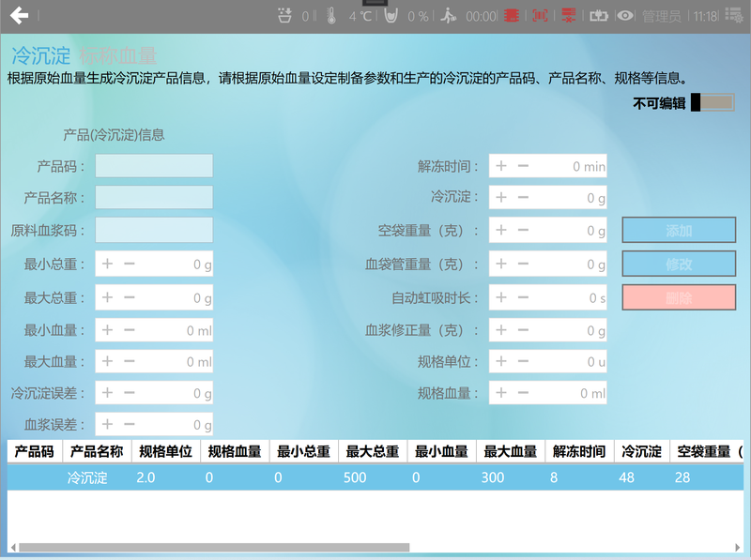Decrease 规格单位 with the minus button
The image size is (751, 560).
click(523, 361)
